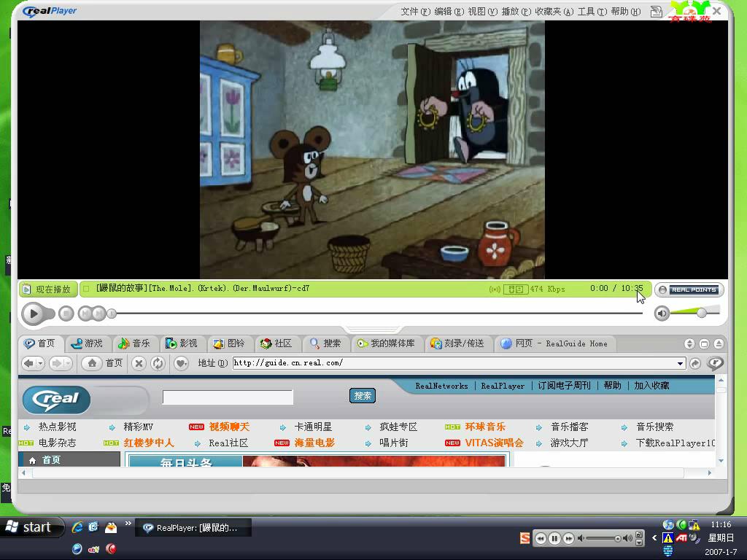
Task: Switch to the 图铃 (Ringtones) tab
Action: pos(229,343)
